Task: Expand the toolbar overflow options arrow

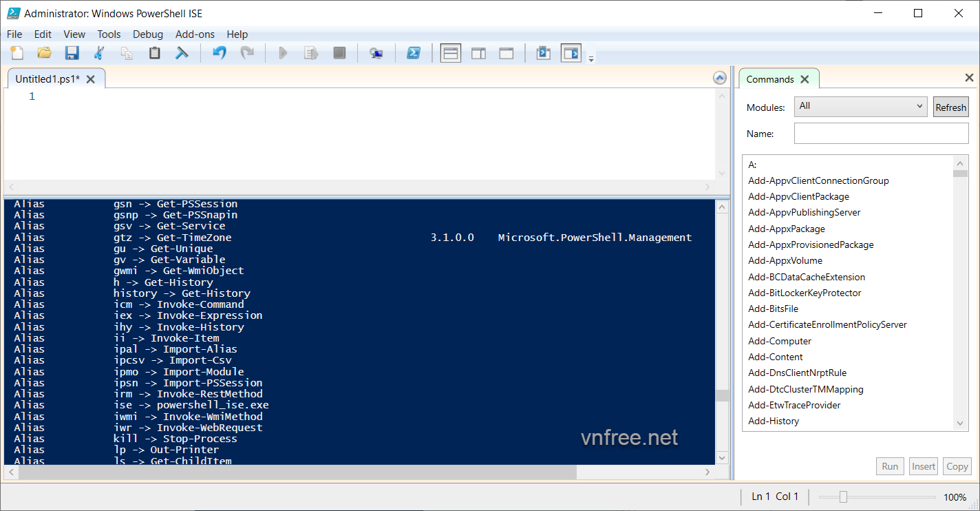Action: coord(591,60)
